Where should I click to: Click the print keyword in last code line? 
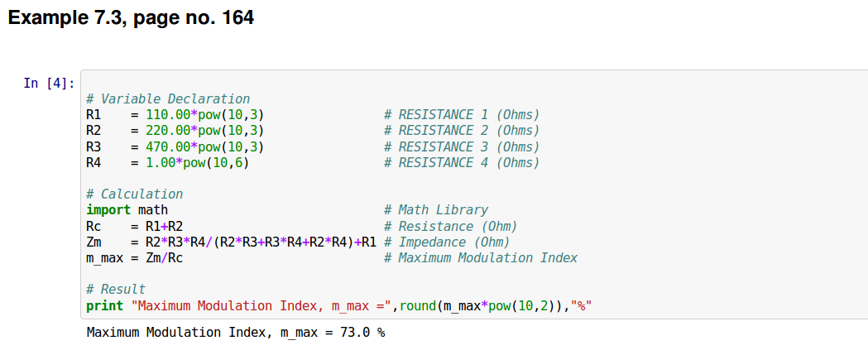click(105, 306)
